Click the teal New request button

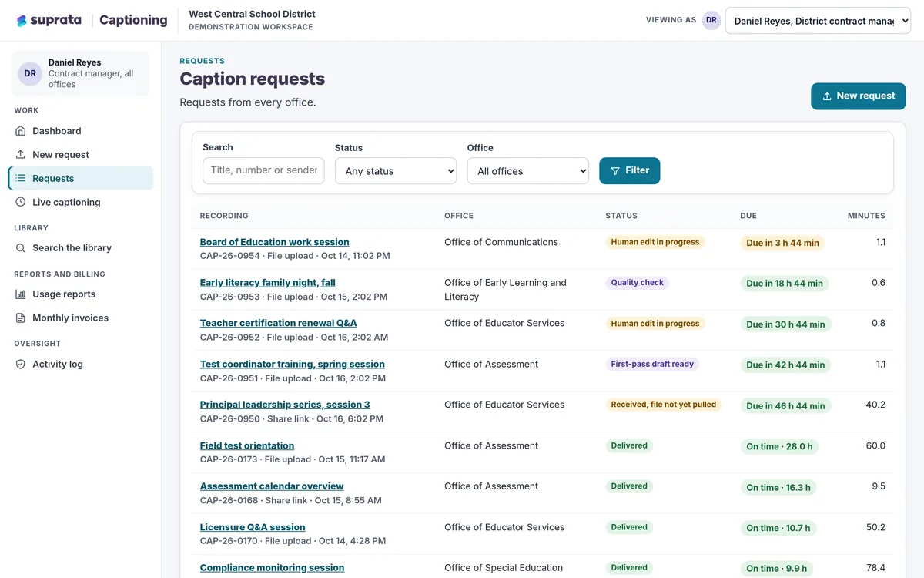858,96
